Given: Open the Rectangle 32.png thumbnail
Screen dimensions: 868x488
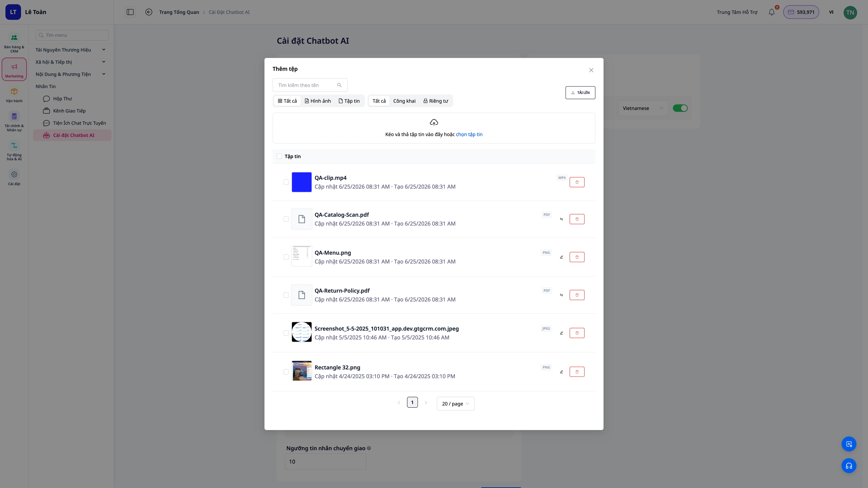Looking at the screenshot, I should coord(301,371).
